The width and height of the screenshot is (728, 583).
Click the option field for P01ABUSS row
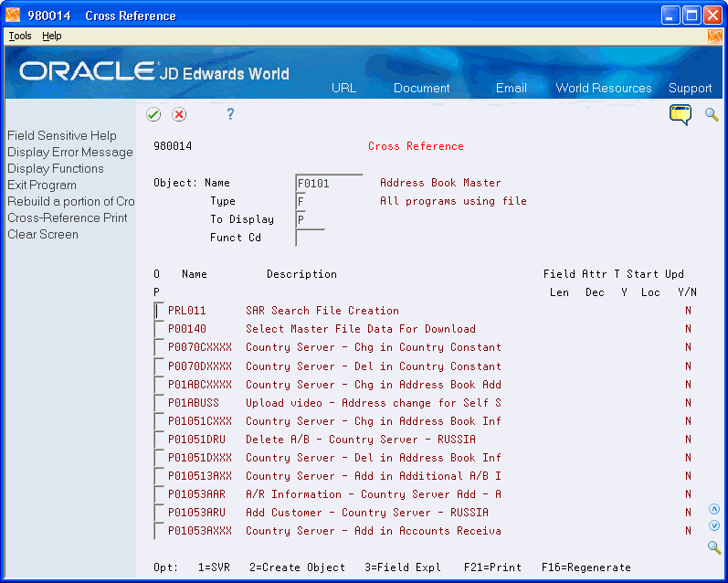coord(159,403)
